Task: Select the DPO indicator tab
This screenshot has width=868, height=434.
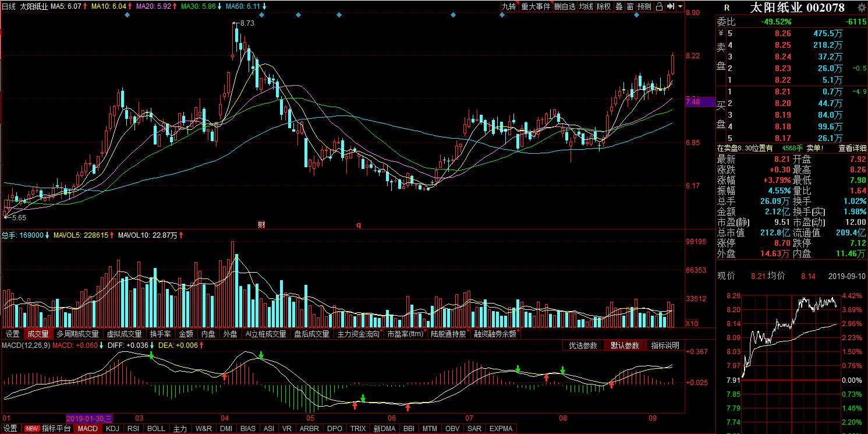Action: click(x=335, y=429)
